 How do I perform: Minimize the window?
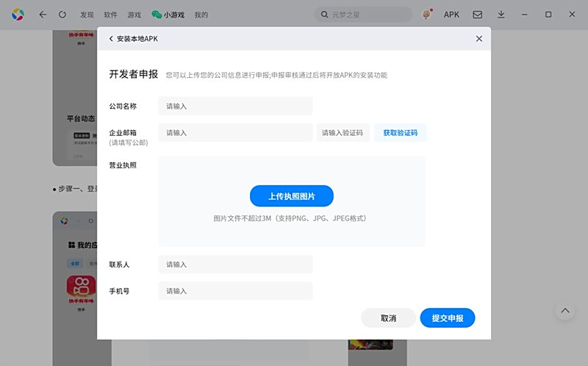pyautogui.click(x=525, y=15)
